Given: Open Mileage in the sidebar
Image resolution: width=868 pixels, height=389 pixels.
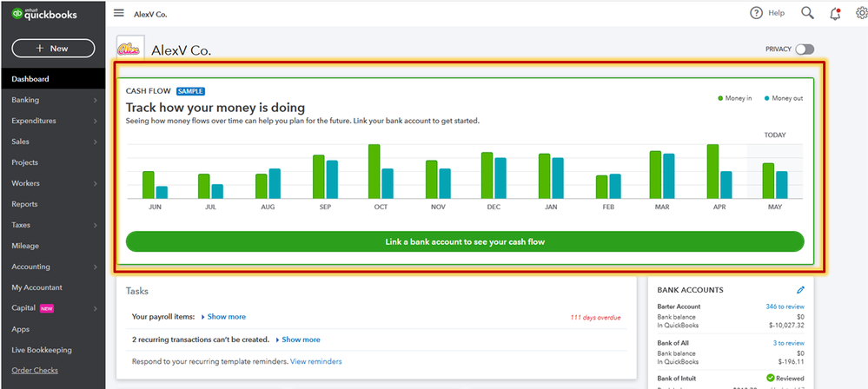Looking at the screenshot, I should coord(25,246).
